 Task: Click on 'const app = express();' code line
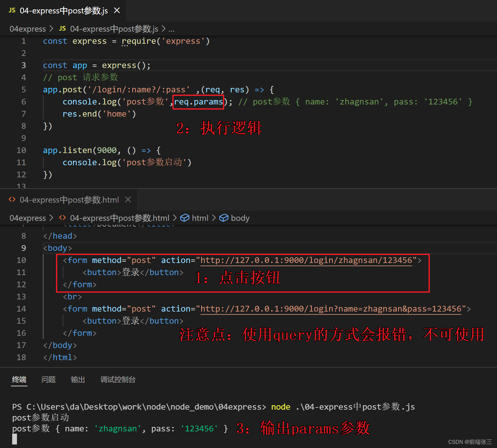pos(97,66)
